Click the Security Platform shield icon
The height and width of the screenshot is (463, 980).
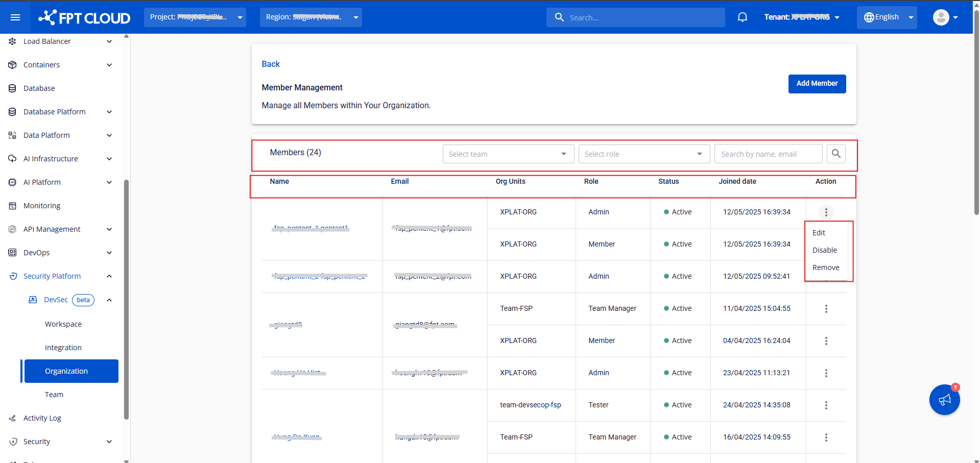(13, 276)
